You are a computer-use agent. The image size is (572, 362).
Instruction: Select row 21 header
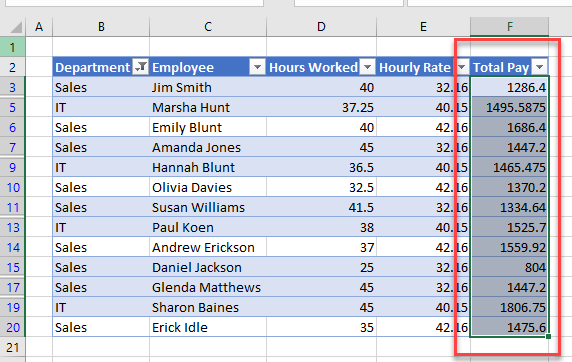tap(12, 347)
